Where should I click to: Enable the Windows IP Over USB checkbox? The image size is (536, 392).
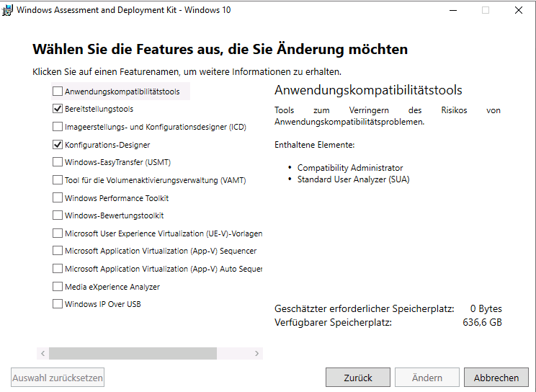(x=58, y=304)
